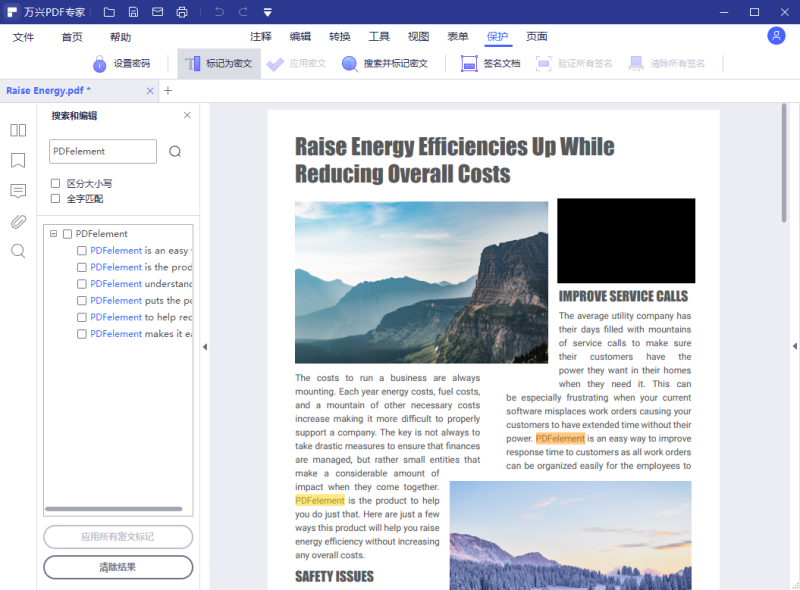Click the 清除结果 button
Screen dimensions: 800x590
click(118, 567)
